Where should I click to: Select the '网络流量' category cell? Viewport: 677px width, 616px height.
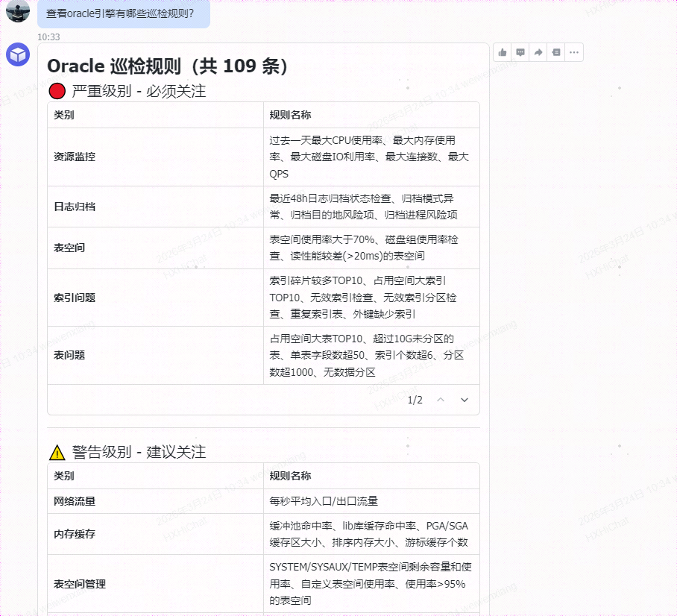(x=155, y=501)
